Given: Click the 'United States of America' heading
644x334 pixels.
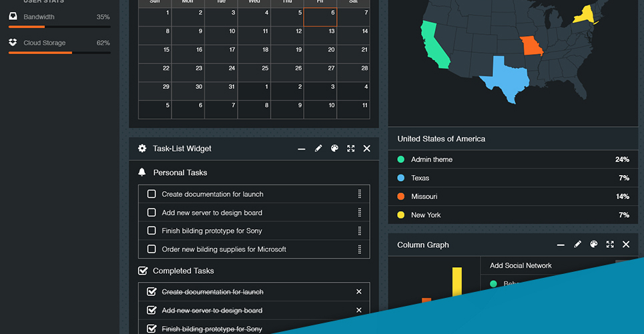Looking at the screenshot, I should (441, 139).
